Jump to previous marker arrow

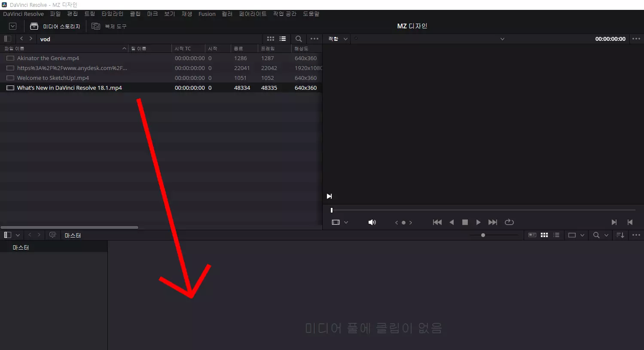[397, 222]
